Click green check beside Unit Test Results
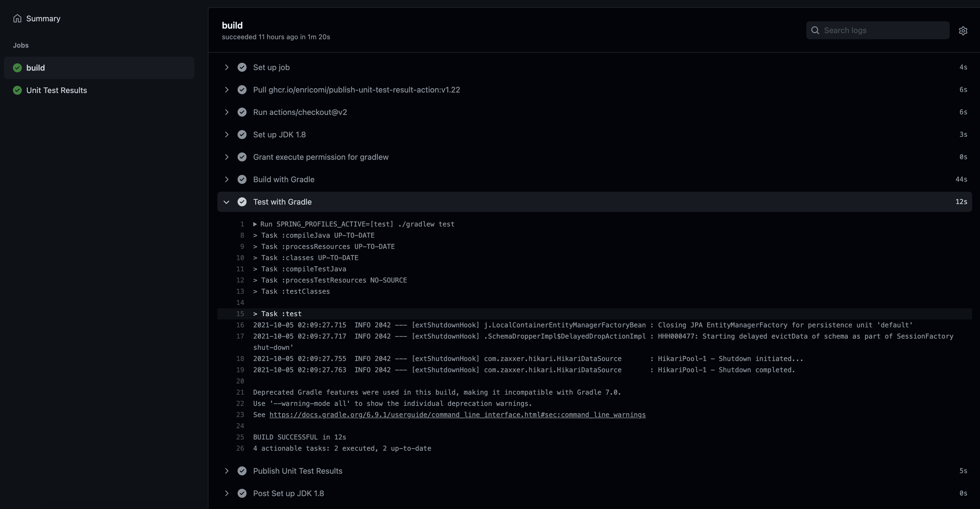Screen dimensions: 980x509 click(x=17, y=90)
